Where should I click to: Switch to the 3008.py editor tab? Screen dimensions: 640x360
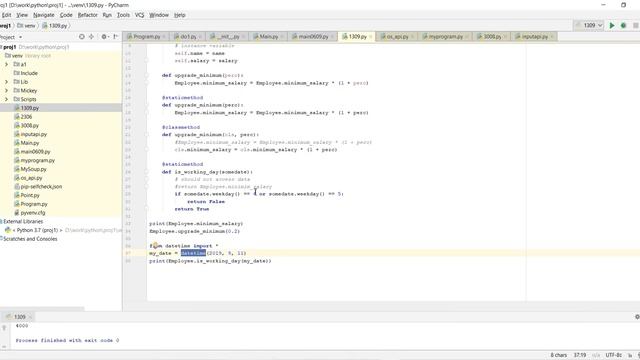(x=492, y=37)
